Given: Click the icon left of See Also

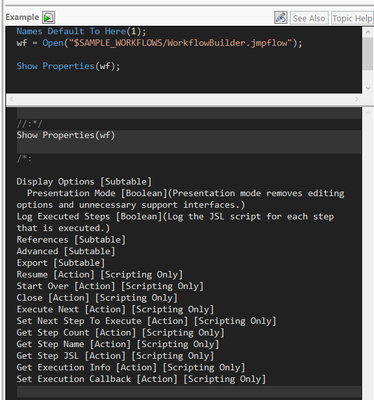Looking at the screenshot, I should tap(281, 18).
